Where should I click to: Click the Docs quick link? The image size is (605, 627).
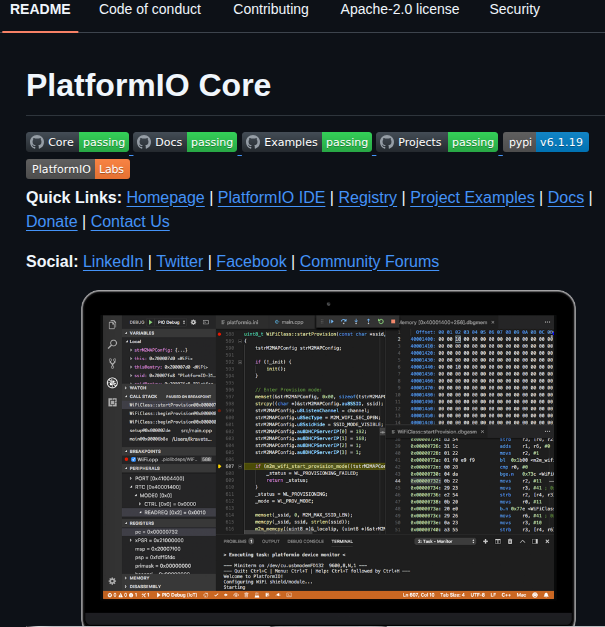tap(566, 198)
